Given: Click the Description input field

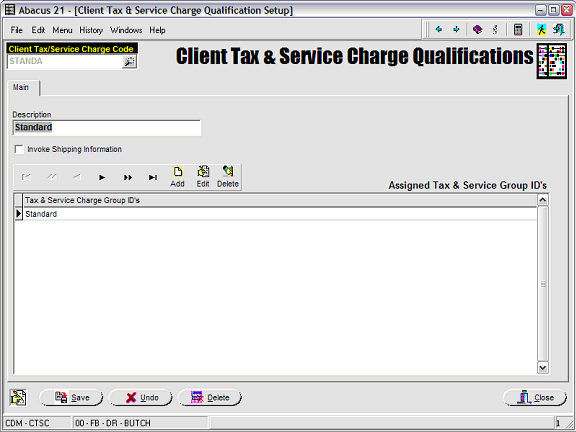Looking at the screenshot, I should [107, 128].
